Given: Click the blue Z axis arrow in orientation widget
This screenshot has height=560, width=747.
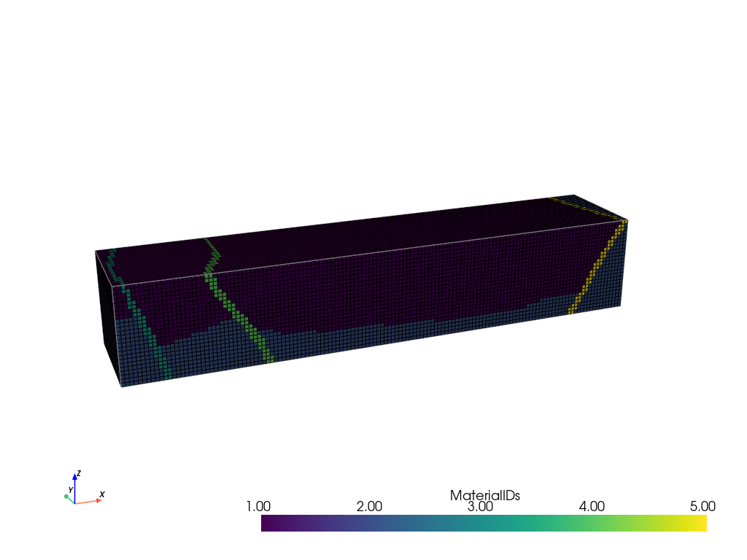Looking at the screenshot, I should 74,486.
